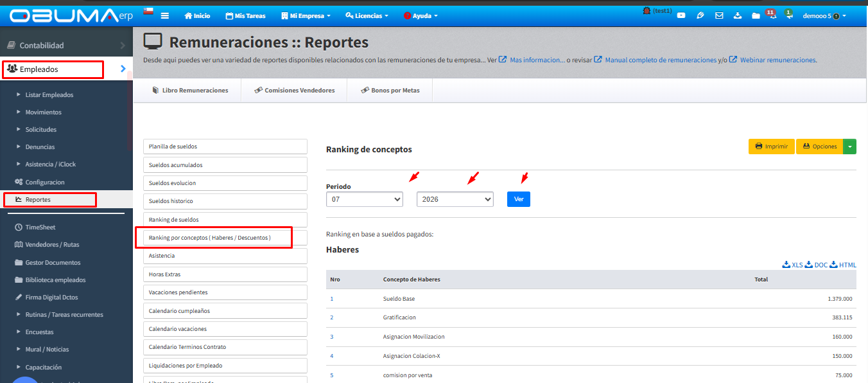868x383 pixels.
Task: Click row number 4 Asignacion Colacion-X link
Action: pos(332,356)
